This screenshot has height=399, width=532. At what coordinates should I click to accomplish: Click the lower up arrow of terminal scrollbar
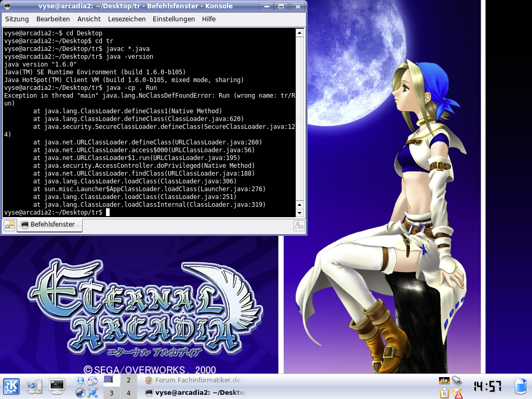click(x=299, y=205)
